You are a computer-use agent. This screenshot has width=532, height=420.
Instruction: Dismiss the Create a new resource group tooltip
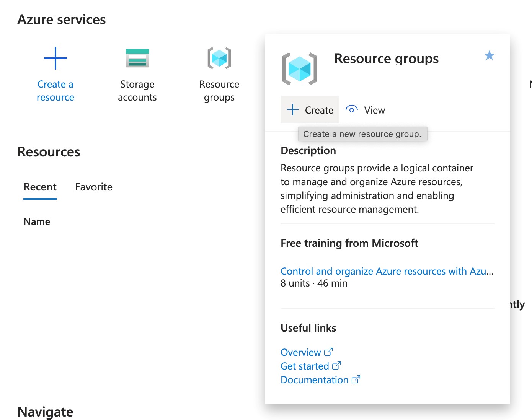(362, 134)
